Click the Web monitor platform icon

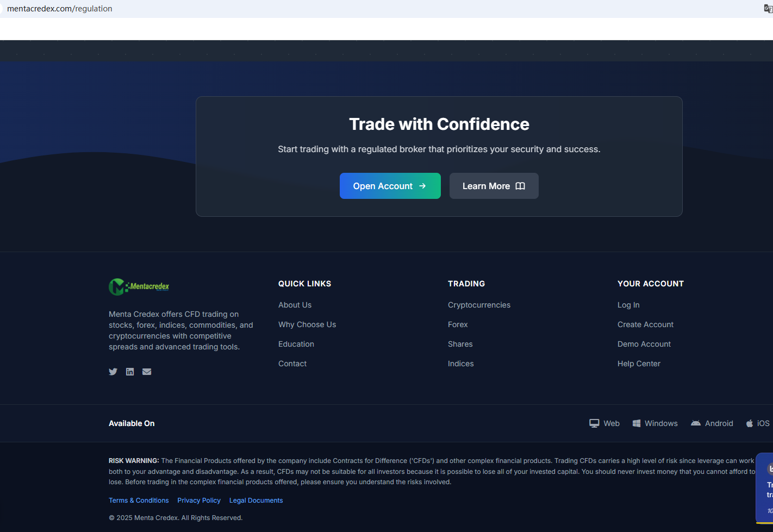click(594, 423)
